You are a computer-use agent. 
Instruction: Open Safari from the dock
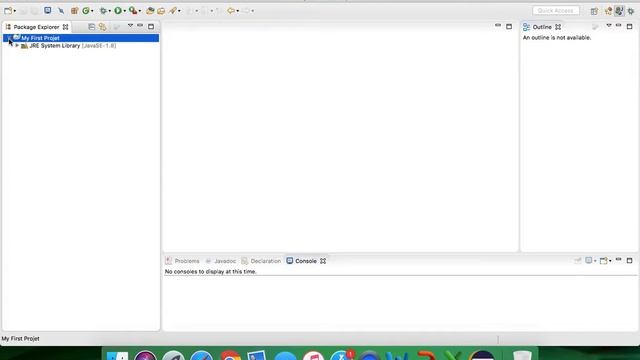[x=202, y=356]
